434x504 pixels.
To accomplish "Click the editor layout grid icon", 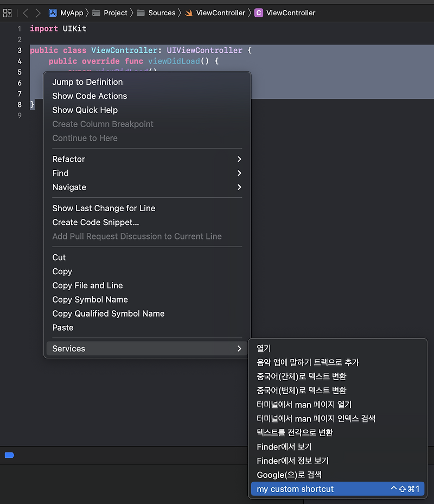I will pos(7,12).
